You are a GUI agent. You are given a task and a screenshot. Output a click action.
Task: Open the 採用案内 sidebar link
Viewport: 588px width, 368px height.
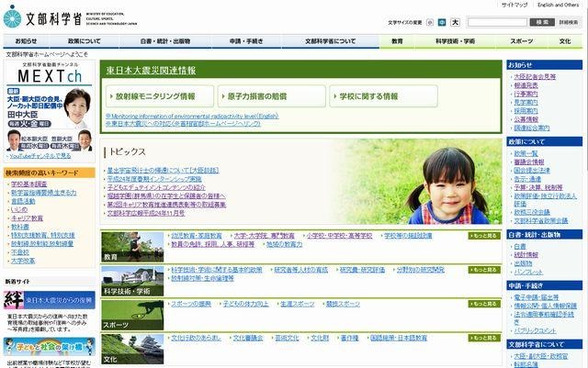pyautogui.click(x=526, y=111)
